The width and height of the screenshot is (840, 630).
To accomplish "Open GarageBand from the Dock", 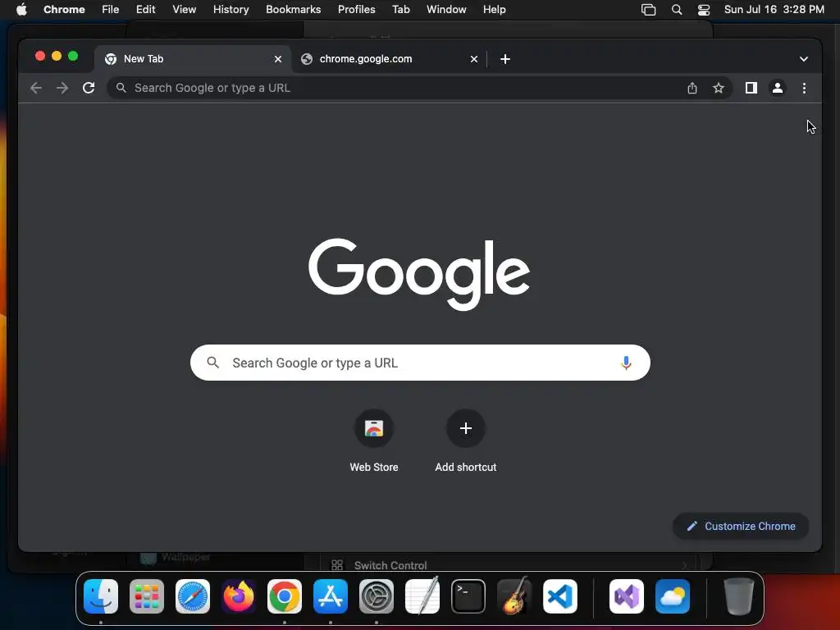I will click(514, 596).
